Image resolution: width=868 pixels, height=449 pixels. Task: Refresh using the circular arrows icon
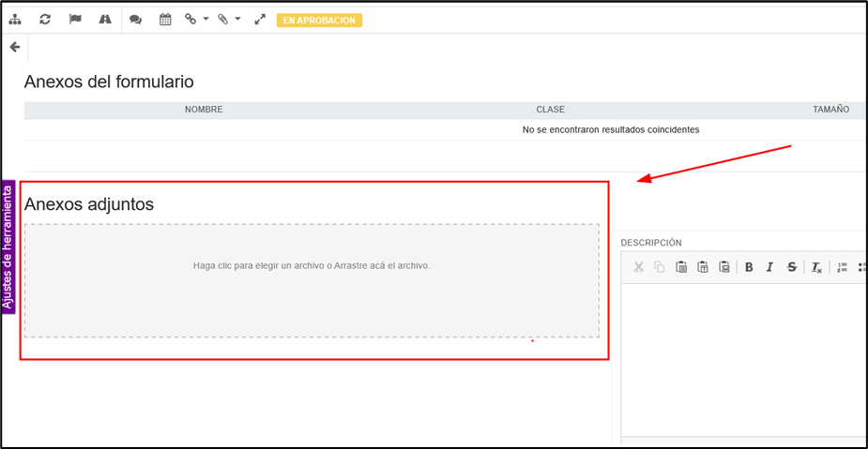pyautogui.click(x=45, y=19)
